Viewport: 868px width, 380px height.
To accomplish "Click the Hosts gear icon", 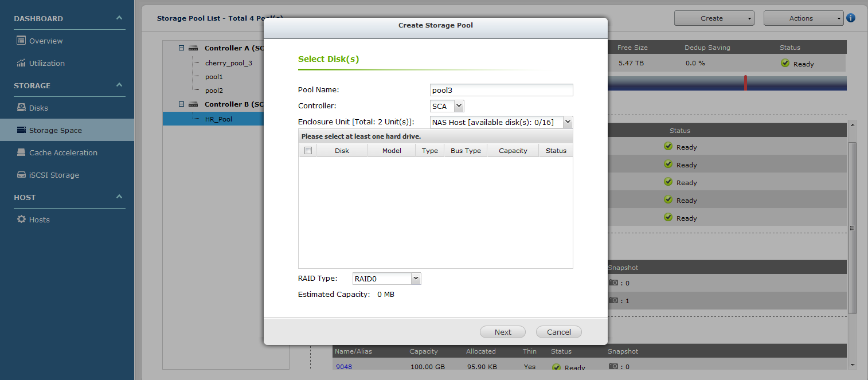I will (21, 220).
